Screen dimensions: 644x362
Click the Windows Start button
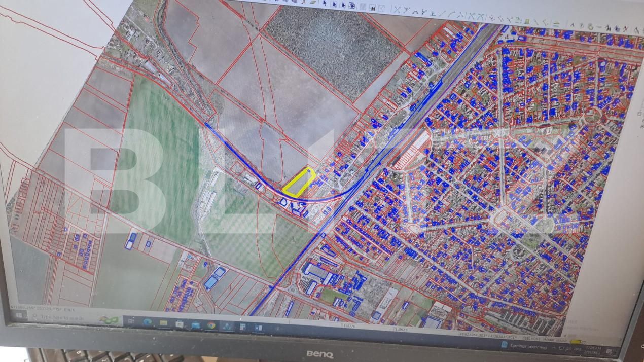click(x=20, y=315)
